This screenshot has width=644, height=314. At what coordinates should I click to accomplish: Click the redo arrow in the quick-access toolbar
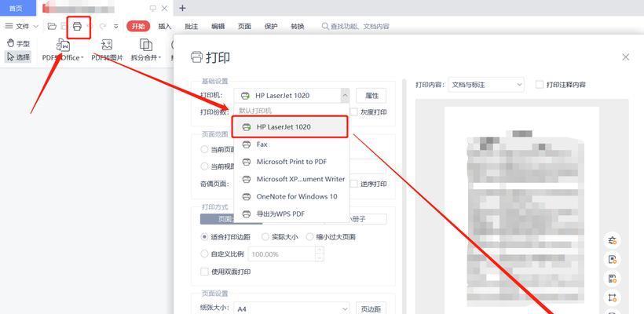(103, 27)
